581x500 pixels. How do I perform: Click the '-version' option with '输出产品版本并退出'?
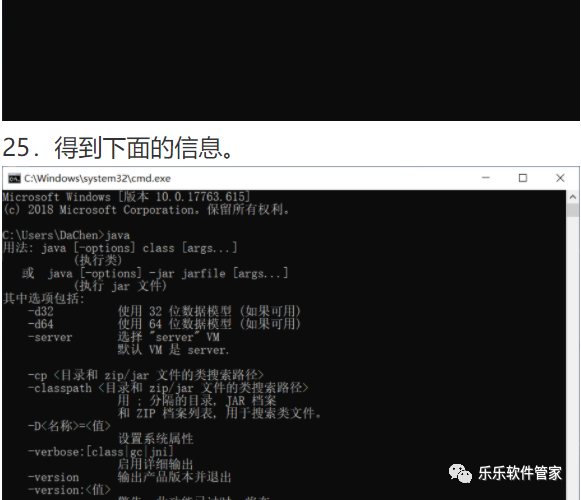point(130,477)
